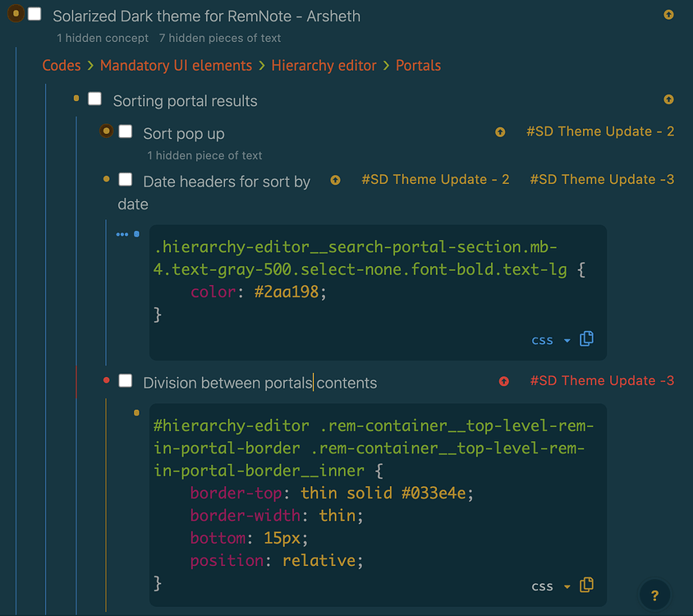Click the up-arrow icon on Sorting portal results row
This screenshot has height=616, width=693.
click(x=668, y=100)
